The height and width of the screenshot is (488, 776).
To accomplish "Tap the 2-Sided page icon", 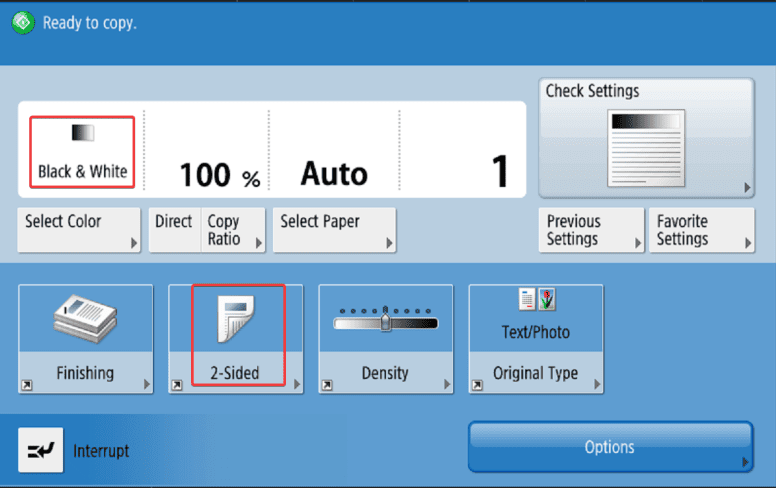I will click(x=235, y=320).
